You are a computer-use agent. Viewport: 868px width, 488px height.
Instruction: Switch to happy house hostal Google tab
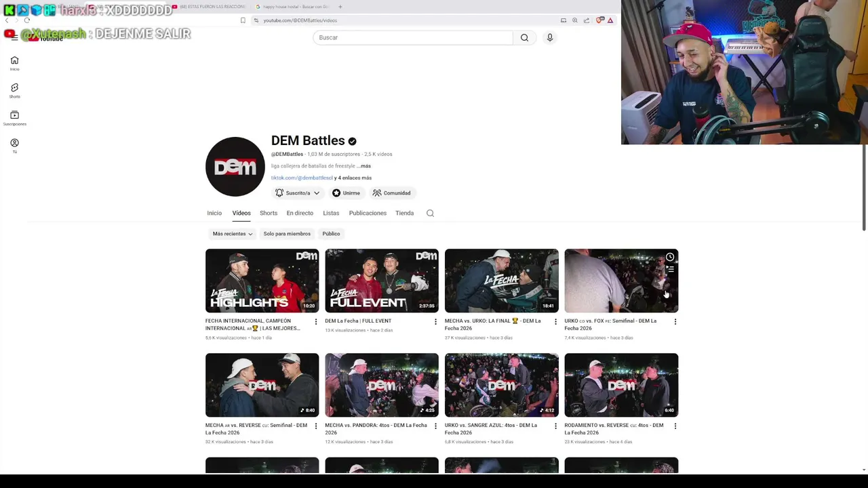pyautogui.click(x=292, y=7)
